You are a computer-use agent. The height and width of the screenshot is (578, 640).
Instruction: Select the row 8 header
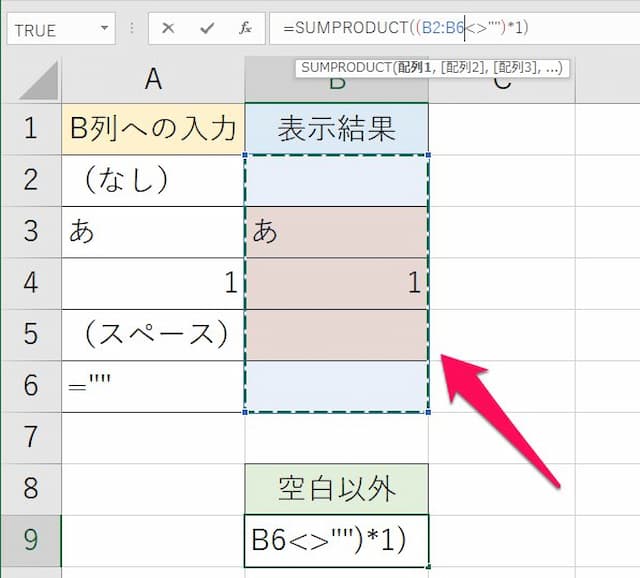point(31,489)
